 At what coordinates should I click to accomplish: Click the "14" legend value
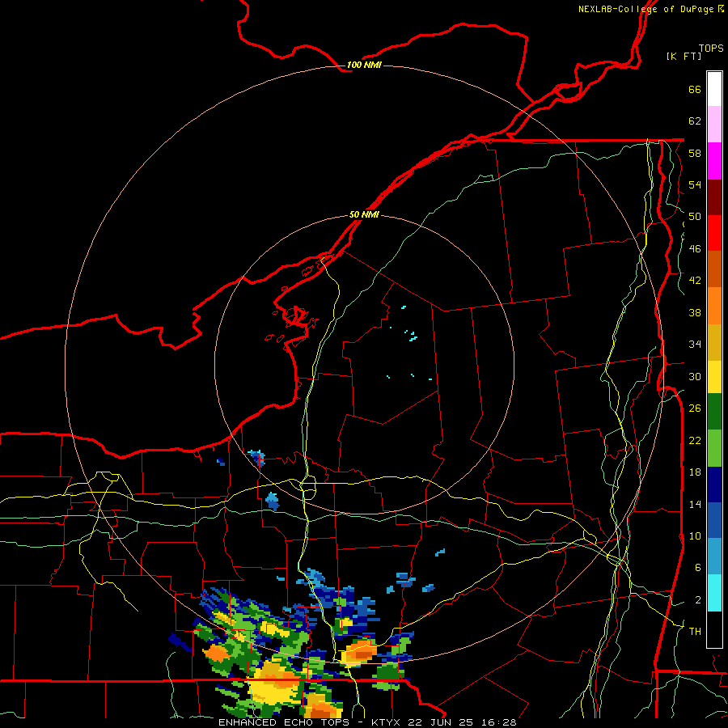pos(695,504)
